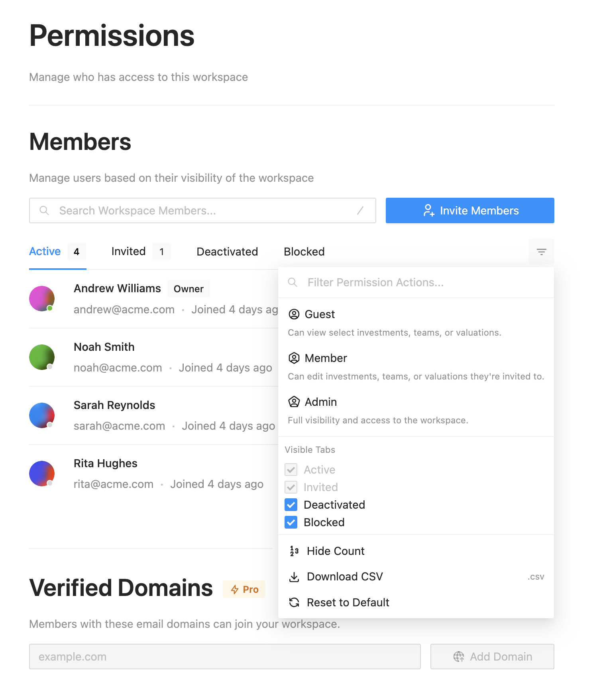The height and width of the screenshot is (700, 601).
Task: Open the Deactivated members tab
Action: [227, 252]
